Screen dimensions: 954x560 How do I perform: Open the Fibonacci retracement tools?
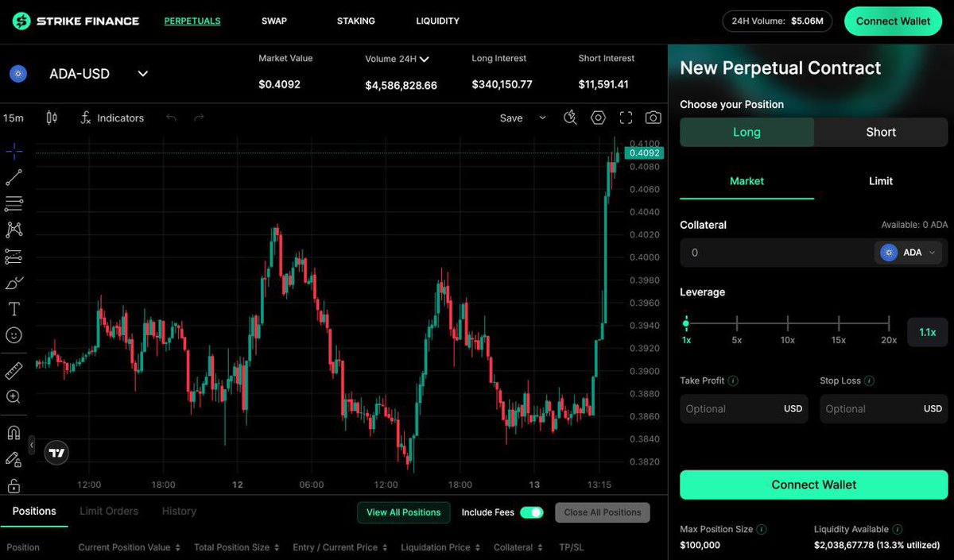[14, 204]
